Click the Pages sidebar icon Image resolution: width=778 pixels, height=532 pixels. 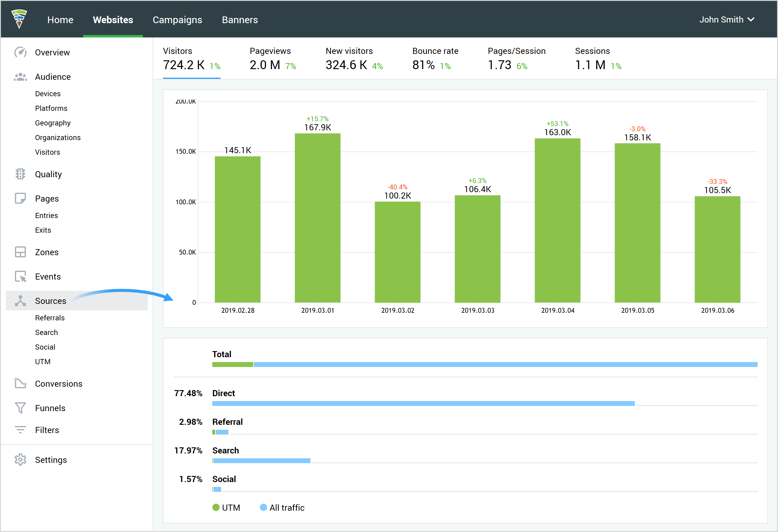[21, 197]
